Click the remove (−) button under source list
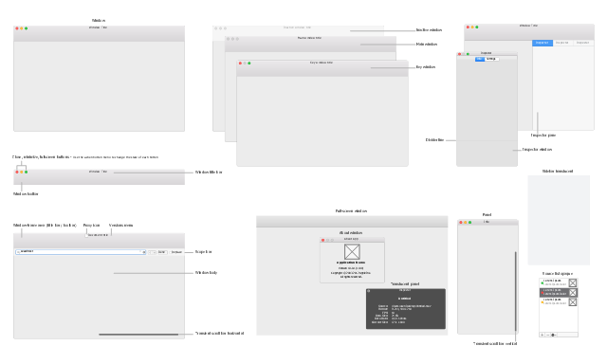 [x=548, y=335]
